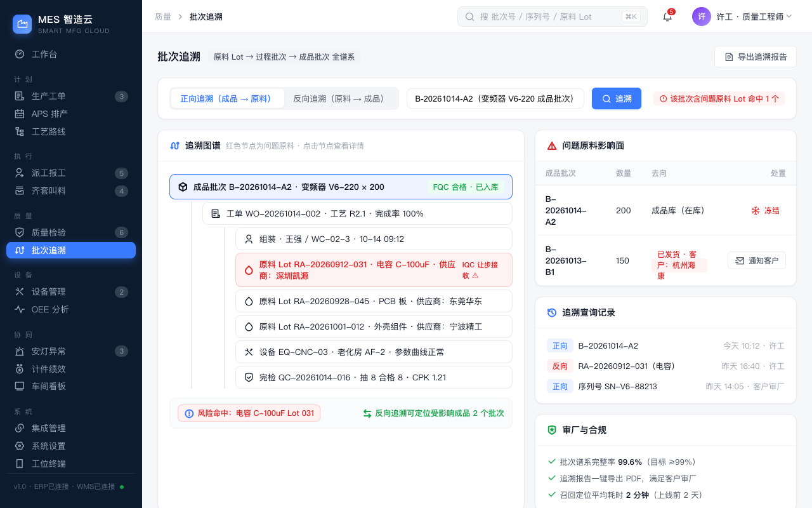Screen dimensions: 812x508
Task: Click the OEE 分析 pulse icon
Action: pyautogui.click(x=20, y=309)
